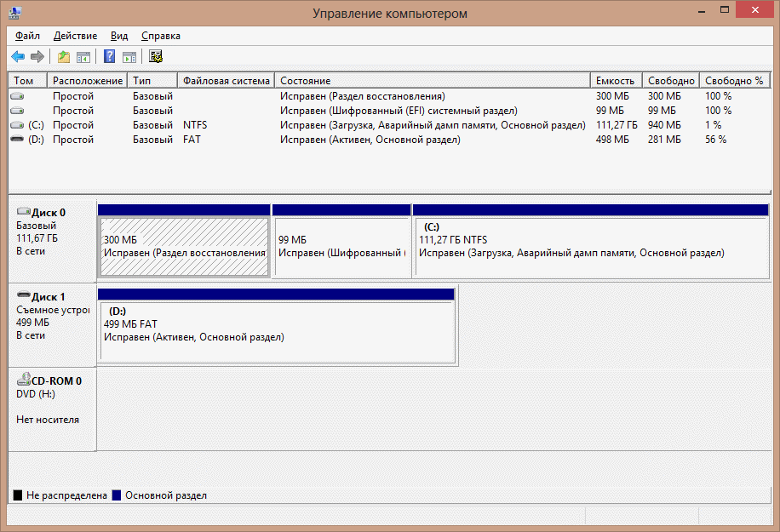The height and width of the screenshot is (532, 780).
Task: Toggle the console tree pane icon
Action: (83, 57)
